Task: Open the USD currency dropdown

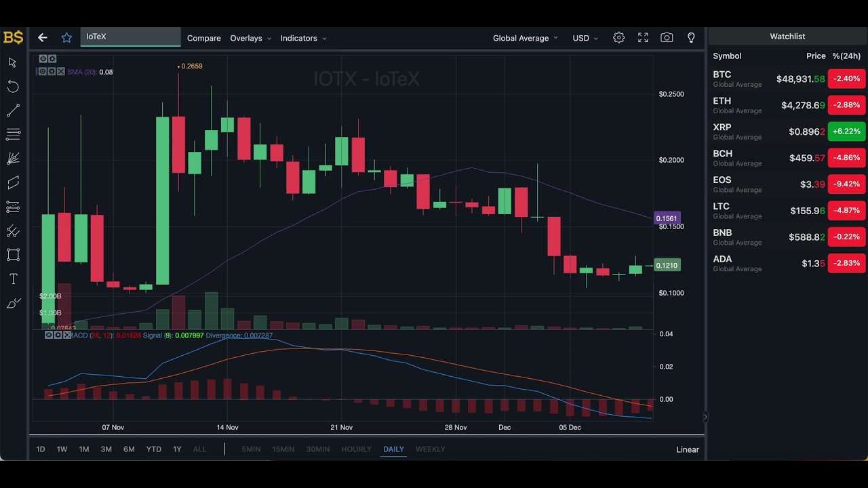Action: (585, 38)
